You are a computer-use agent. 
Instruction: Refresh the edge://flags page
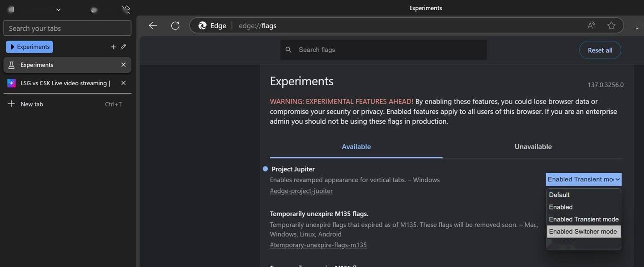(175, 25)
